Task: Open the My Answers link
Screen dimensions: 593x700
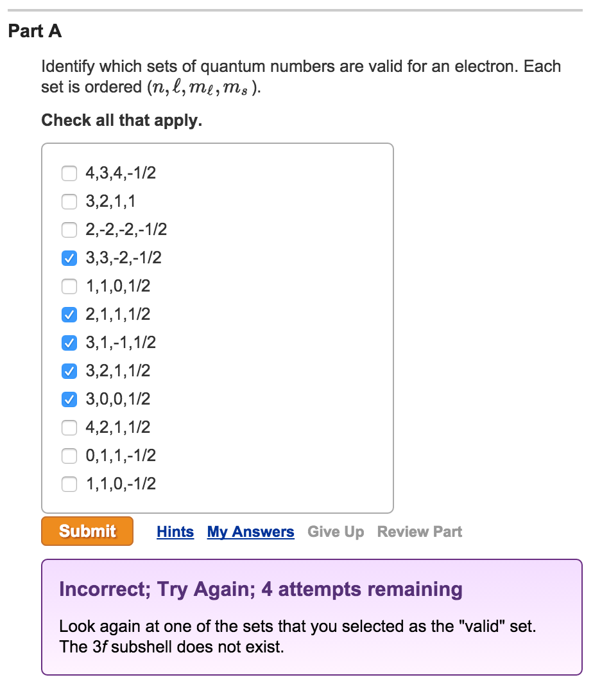Action: [250, 532]
